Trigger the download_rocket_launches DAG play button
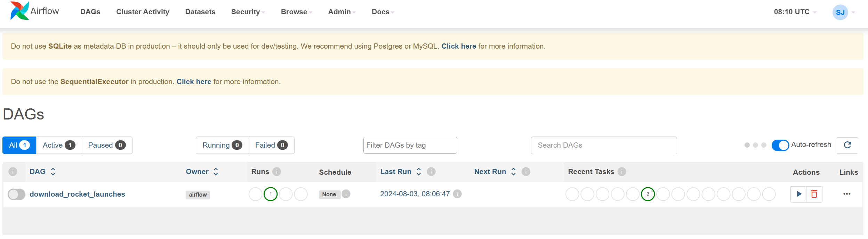Screen dimensions: 868x239 [798, 194]
